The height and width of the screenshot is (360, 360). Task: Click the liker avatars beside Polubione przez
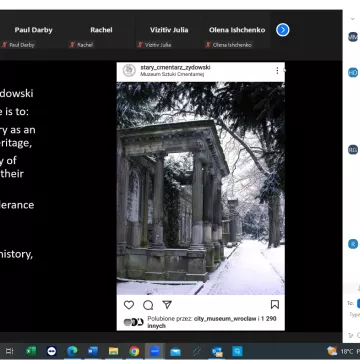tap(133, 322)
